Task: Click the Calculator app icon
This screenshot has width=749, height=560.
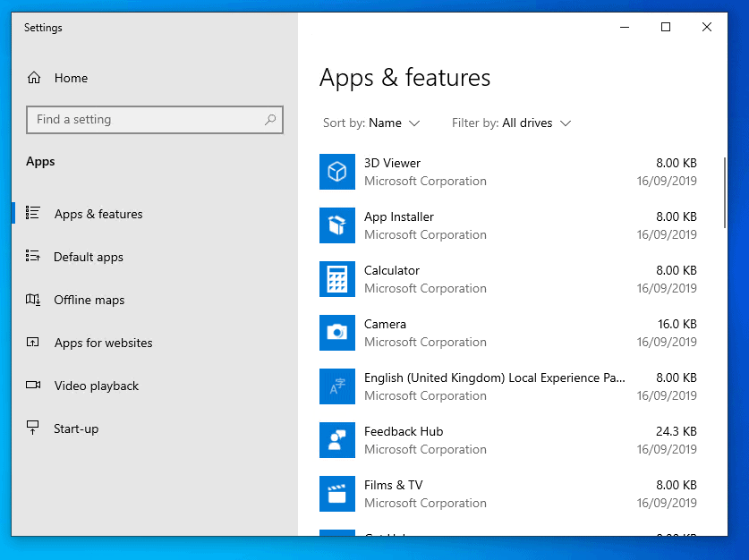Action: tap(336, 279)
